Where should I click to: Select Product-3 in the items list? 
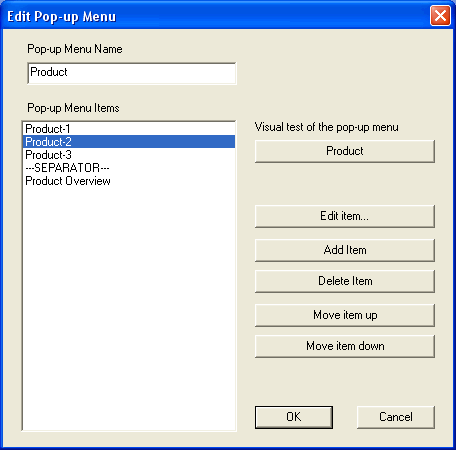point(129,155)
